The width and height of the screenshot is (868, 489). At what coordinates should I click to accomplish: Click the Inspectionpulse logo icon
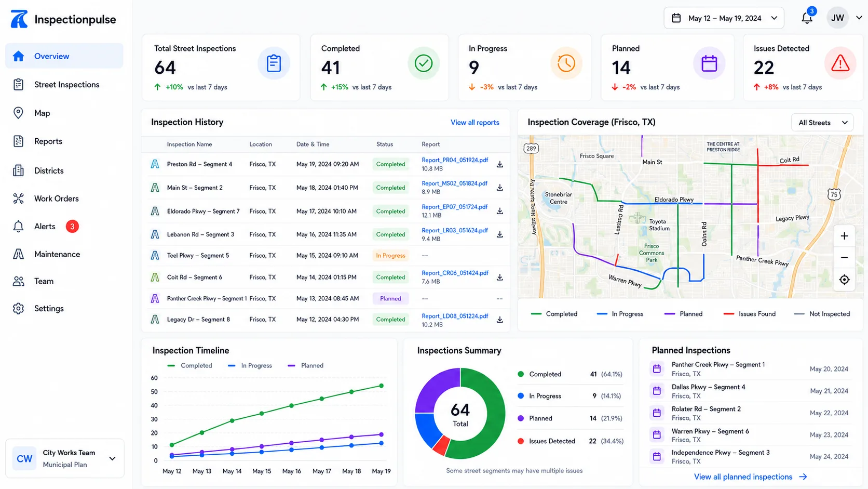point(19,19)
